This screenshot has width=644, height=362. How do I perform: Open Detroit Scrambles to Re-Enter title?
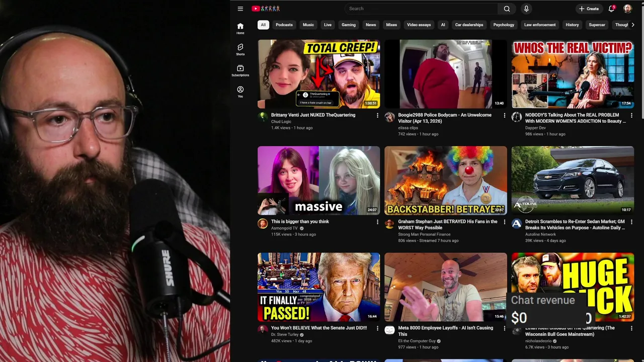point(575,225)
